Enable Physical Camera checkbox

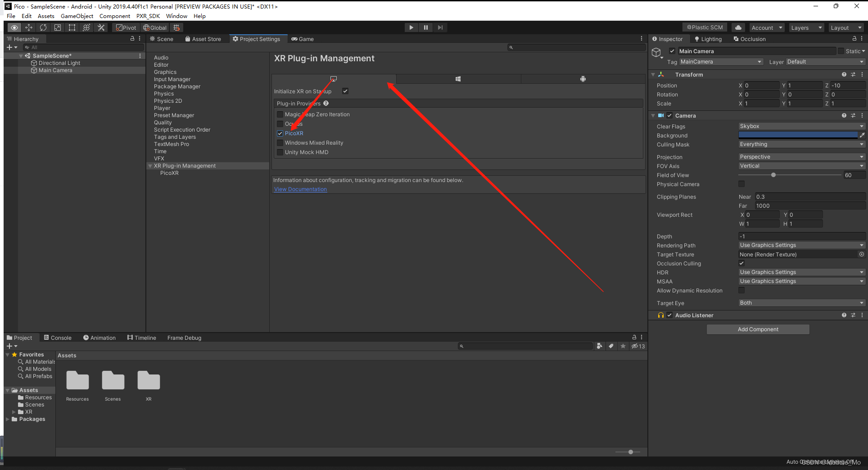[x=741, y=184]
